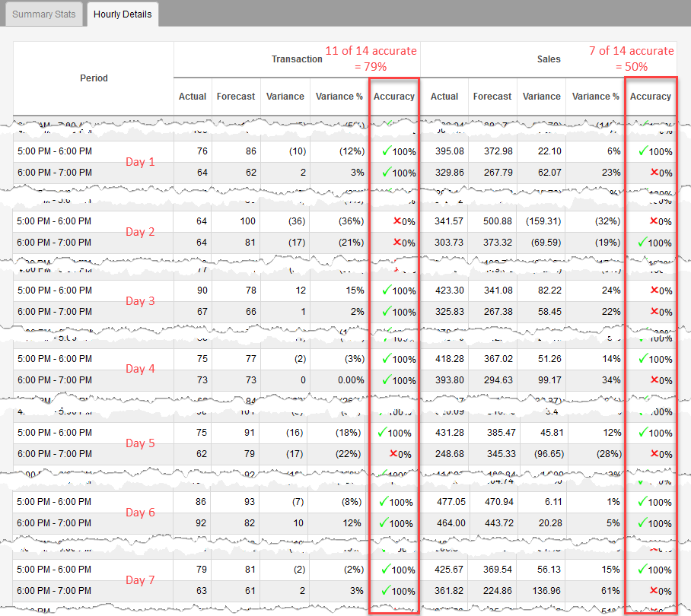Select the sales variance value 99.17
Screen dimensions: 691x616
(549, 380)
